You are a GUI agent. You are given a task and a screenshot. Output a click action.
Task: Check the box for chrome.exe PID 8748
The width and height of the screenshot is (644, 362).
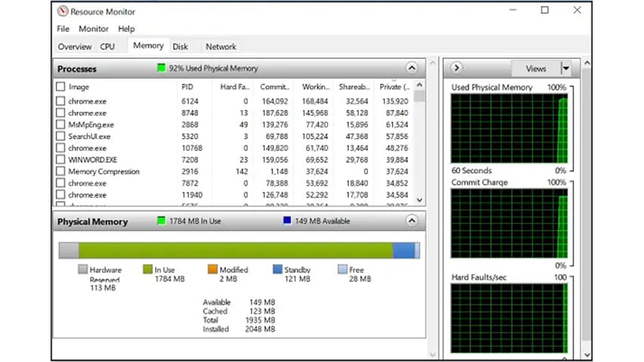(x=60, y=112)
